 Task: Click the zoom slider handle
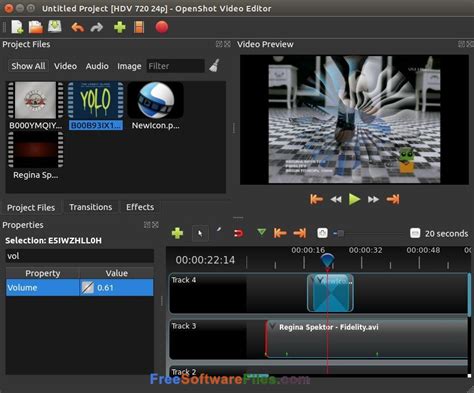click(339, 233)
